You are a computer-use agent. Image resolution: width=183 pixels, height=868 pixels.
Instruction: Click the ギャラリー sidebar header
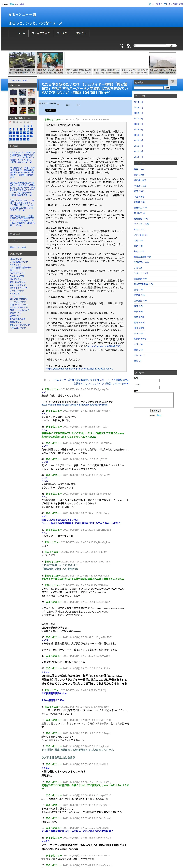point(23,86)
